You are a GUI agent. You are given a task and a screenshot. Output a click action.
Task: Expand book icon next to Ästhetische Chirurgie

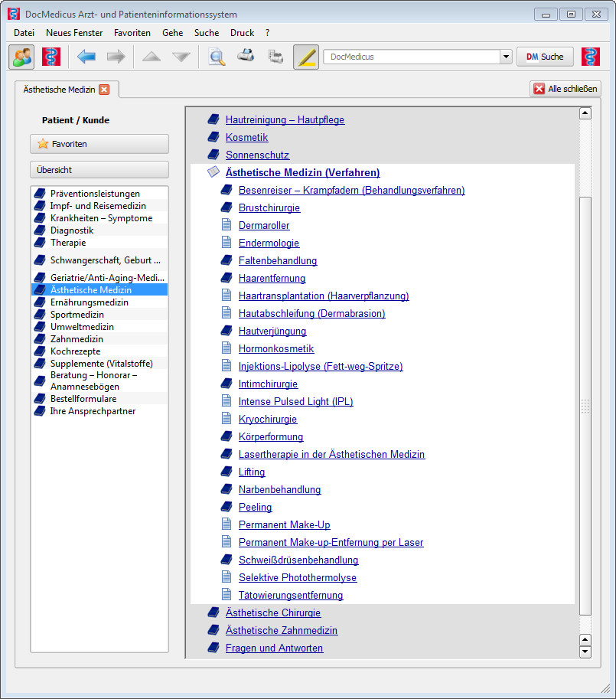coord(213,612)
